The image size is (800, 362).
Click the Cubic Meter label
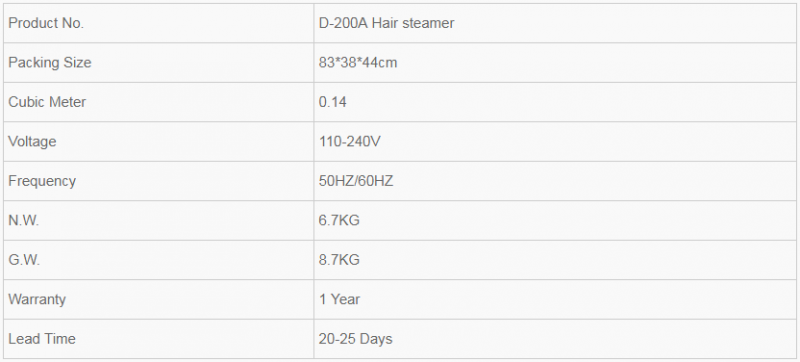47,102
